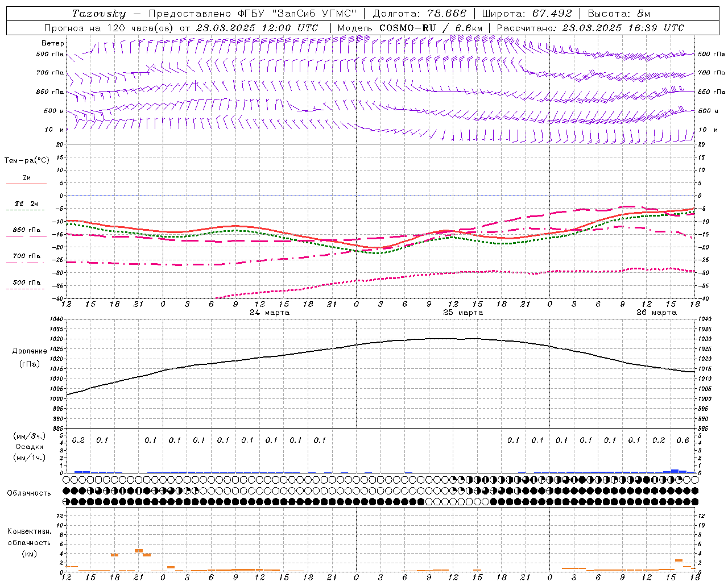Click the elevation label Высота: 8м

point(619,14)
